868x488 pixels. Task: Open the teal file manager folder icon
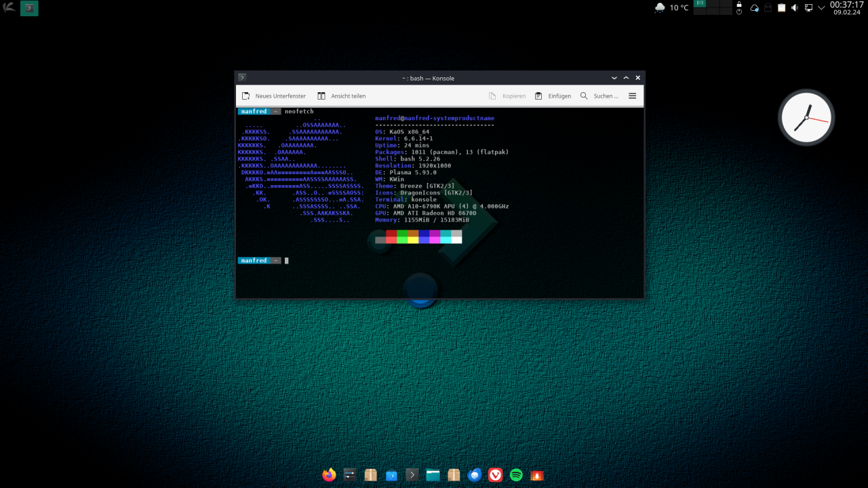pyautogui.click(x=433, y=475)
